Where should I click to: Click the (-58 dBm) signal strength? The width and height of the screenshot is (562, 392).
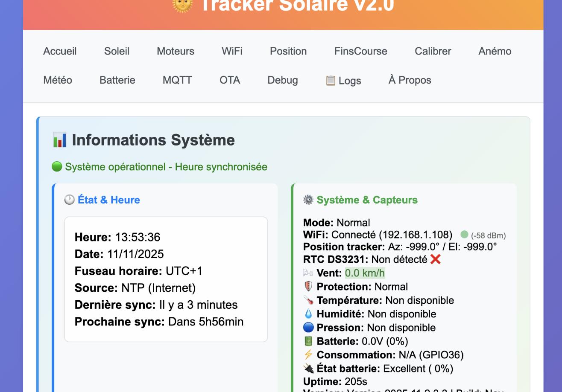pos(488,235)
